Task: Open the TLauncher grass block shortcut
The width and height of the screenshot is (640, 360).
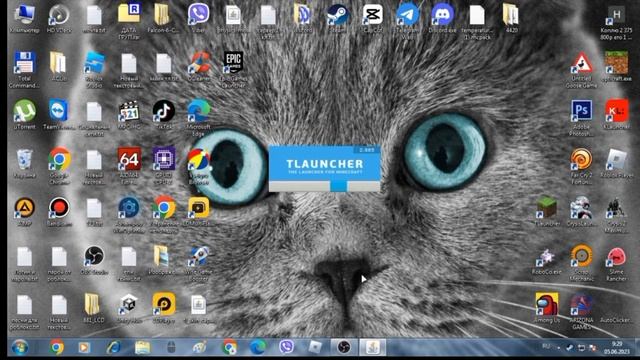Action: [x=547, y=211]
